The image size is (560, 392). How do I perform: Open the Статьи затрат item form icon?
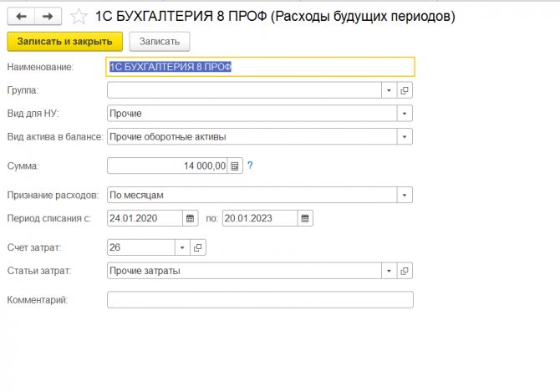(405, 271)
